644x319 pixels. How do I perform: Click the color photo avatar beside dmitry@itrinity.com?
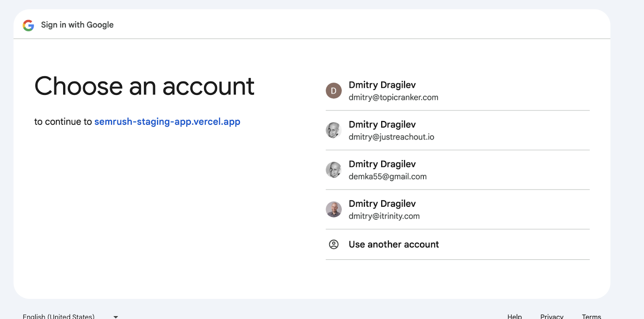pos(333,210)
